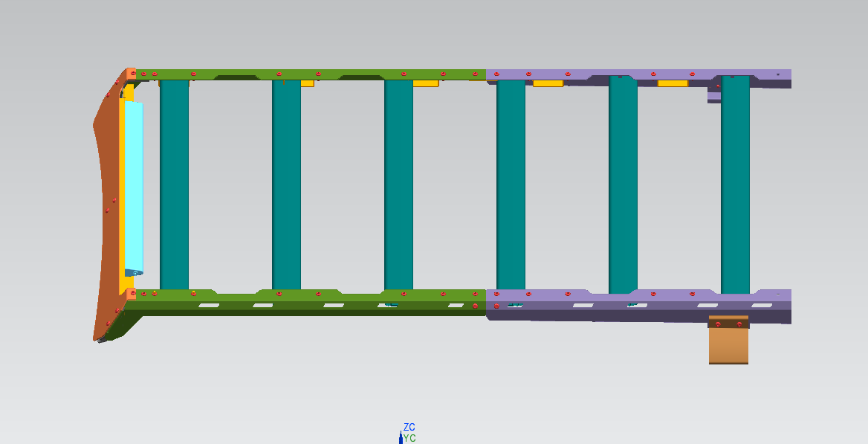Pick the rightmost teal cross member
This screenshot has height=444, width=868.
(735, 184)
